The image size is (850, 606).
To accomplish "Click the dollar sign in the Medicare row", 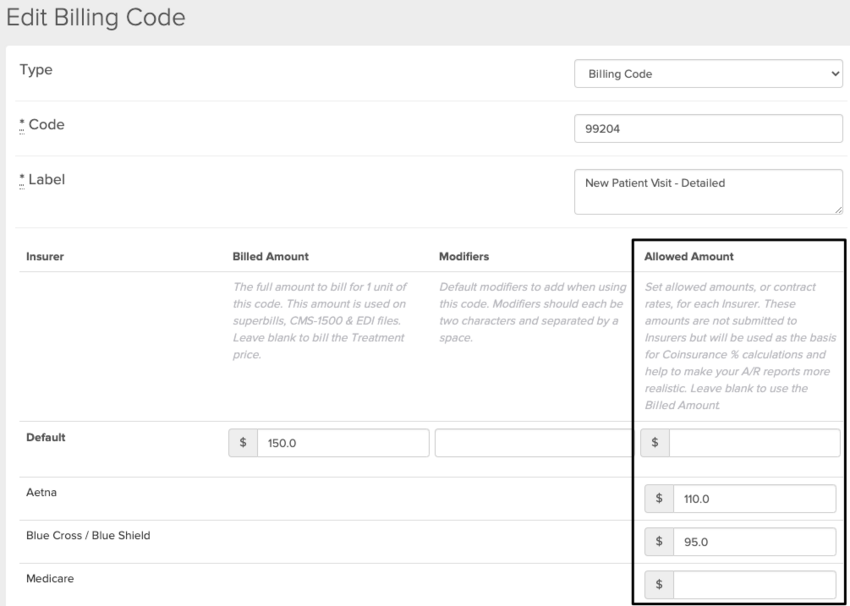I will [659, 585].
